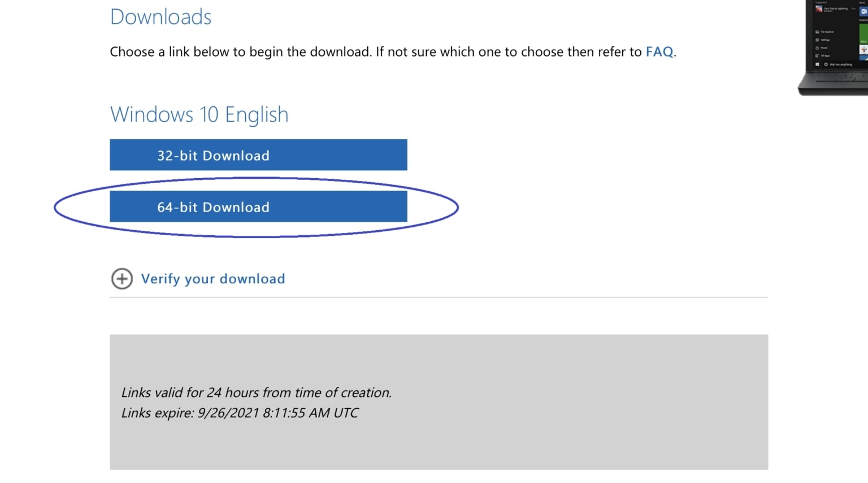Click the Links expire timestamp line
The width and height of the screenshot is (868, 483).
(240, 413)
